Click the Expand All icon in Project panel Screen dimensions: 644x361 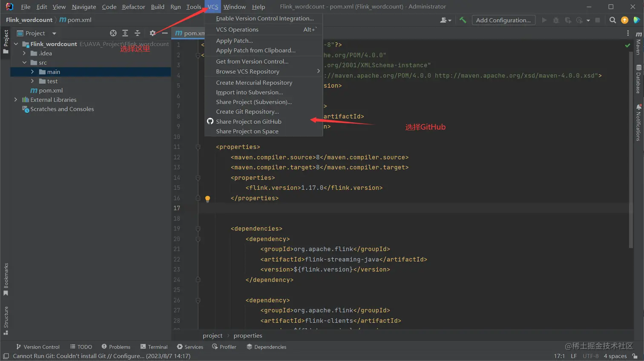click(x=125, y=33)
